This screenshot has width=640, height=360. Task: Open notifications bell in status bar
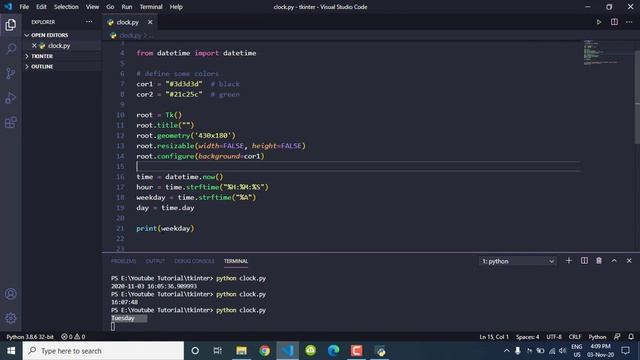pos(631,337)
